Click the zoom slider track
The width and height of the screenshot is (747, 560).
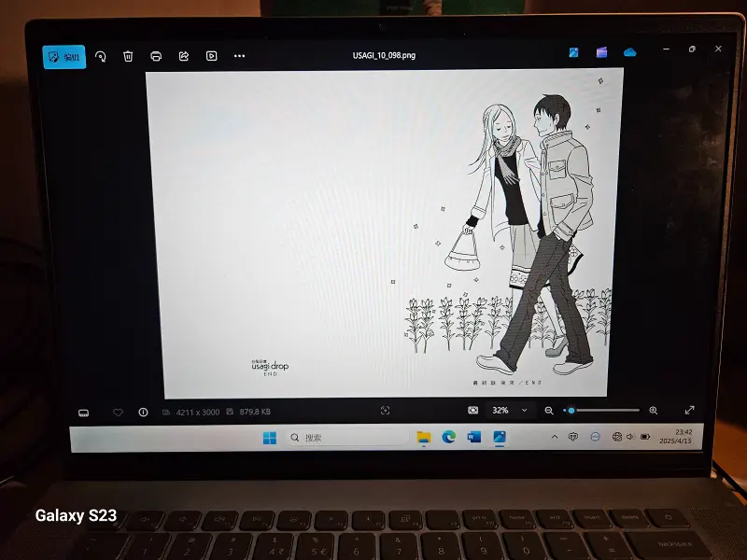click(601, 410)
